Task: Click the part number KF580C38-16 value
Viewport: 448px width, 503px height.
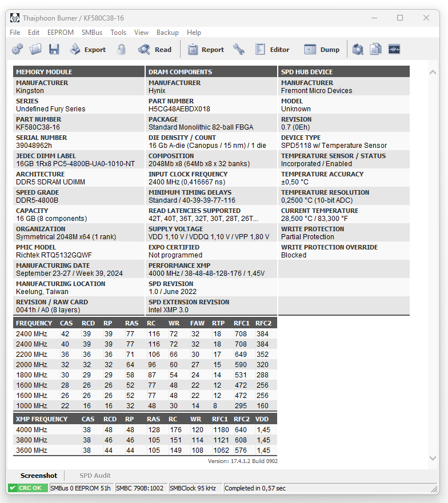Action: click(38, 127)
